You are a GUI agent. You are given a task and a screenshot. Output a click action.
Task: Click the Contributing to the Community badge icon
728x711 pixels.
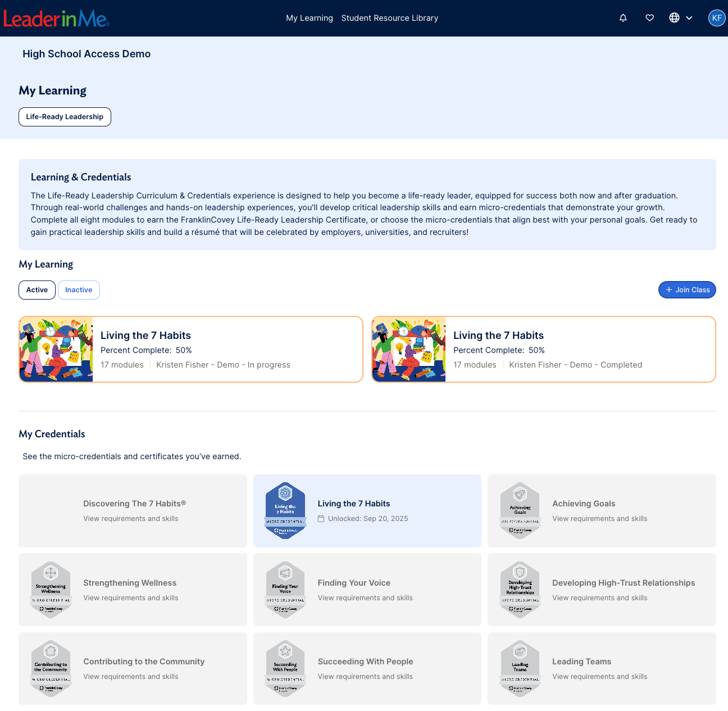click(51, 669)
